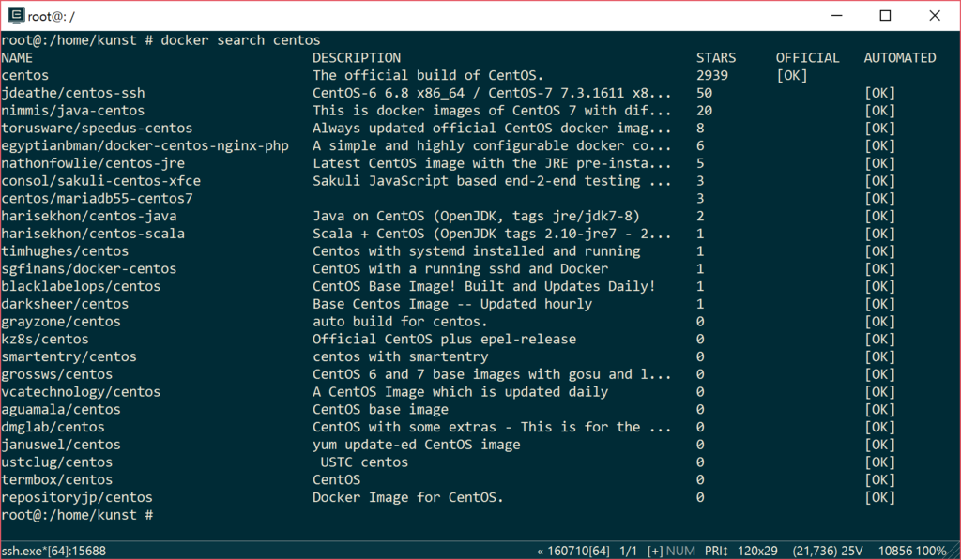Image resolution: width=961 pixels, height=560 pixels.
Task: Click [OK] automated flag for repositoryjp/centos
Action: click(879, 497)
